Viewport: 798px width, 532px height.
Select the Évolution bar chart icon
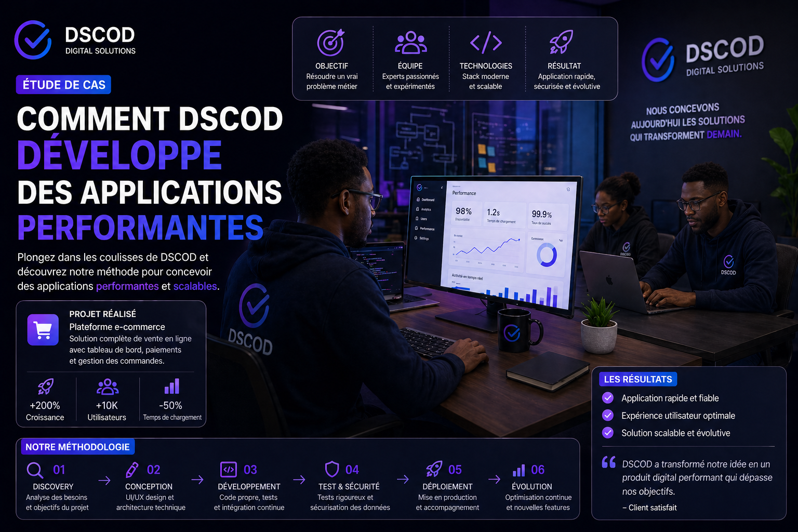point(518,470)
